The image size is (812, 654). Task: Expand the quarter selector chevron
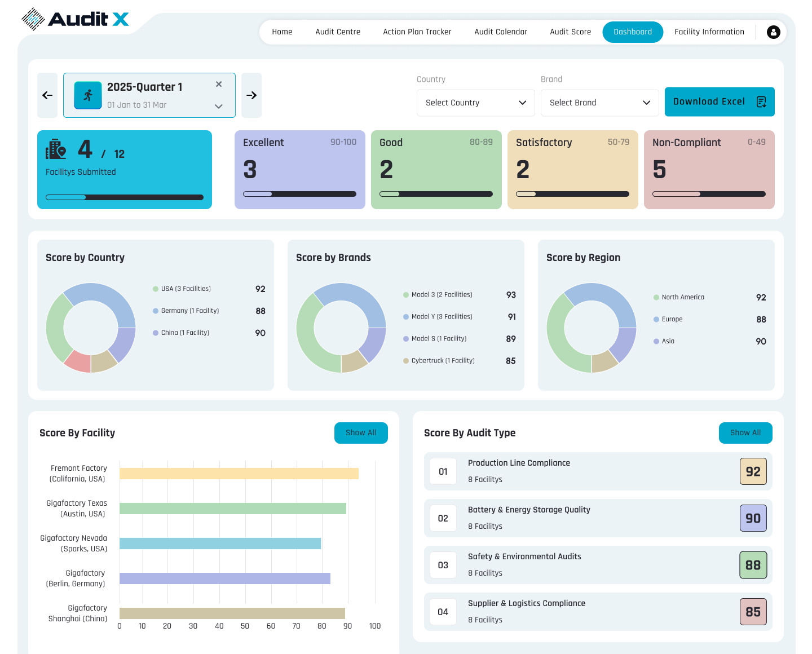219,106
